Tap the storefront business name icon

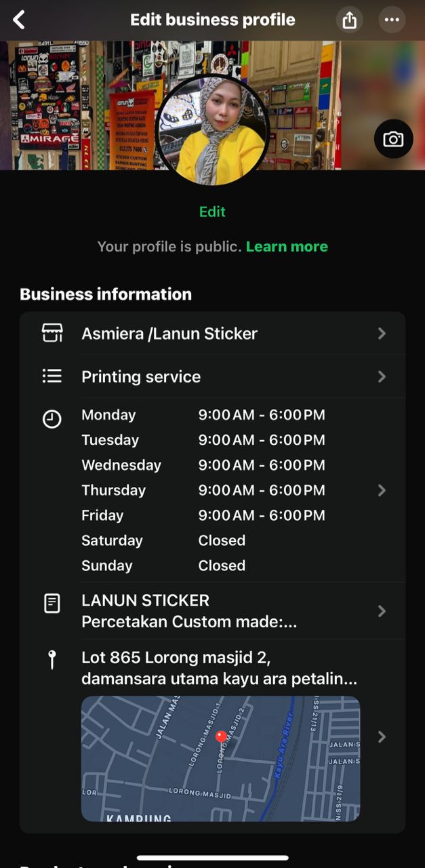52,333
